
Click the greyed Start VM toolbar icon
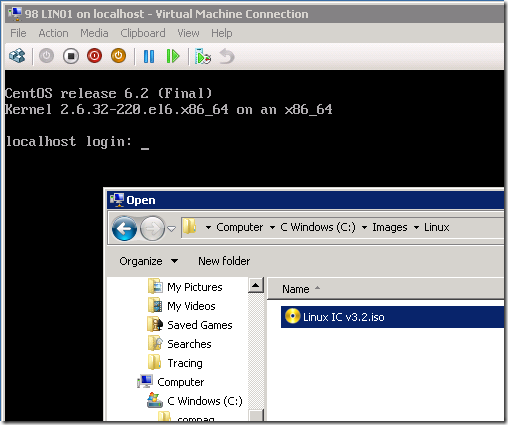tap(46, 56)
